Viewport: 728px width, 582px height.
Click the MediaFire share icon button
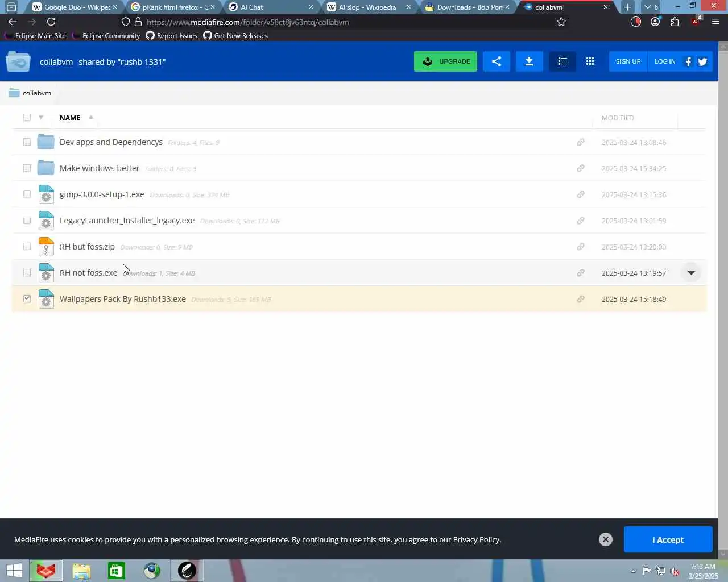tap(497, 61)
